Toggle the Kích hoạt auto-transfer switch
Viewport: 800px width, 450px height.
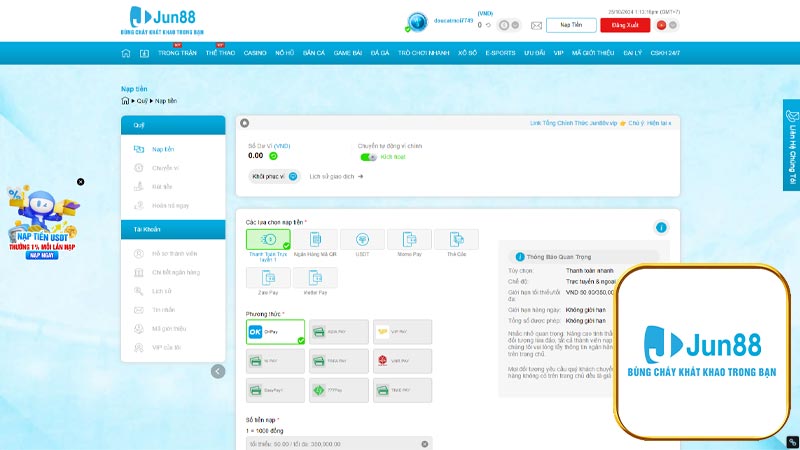tap(368, 157)
